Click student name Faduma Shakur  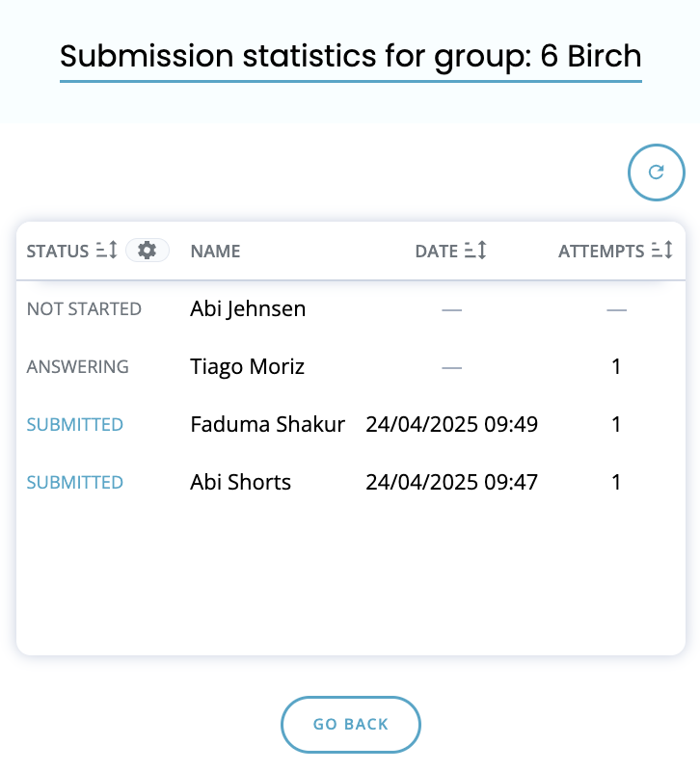point(268,424)
